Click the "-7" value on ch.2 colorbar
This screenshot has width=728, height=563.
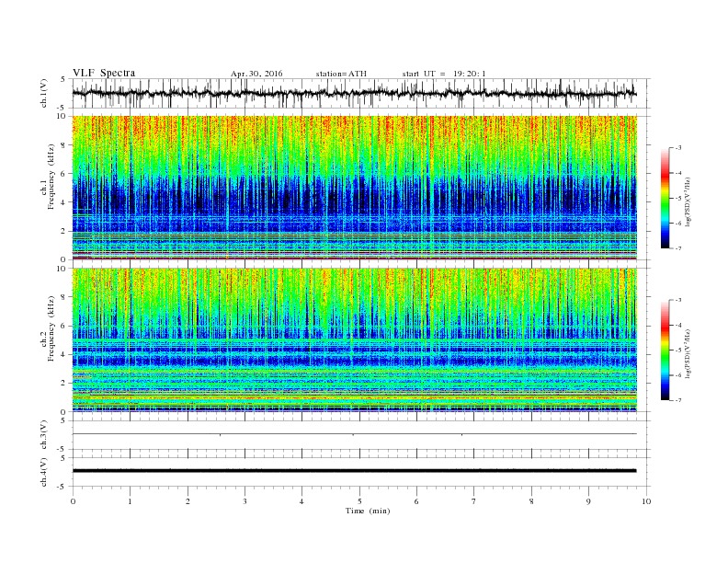click(678, 400)
